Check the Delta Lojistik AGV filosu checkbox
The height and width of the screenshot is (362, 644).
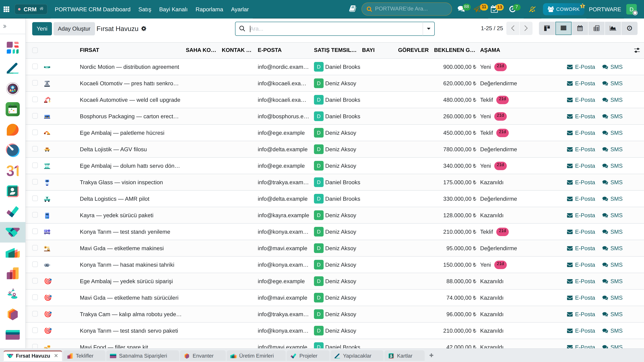(x=35, y=149)
